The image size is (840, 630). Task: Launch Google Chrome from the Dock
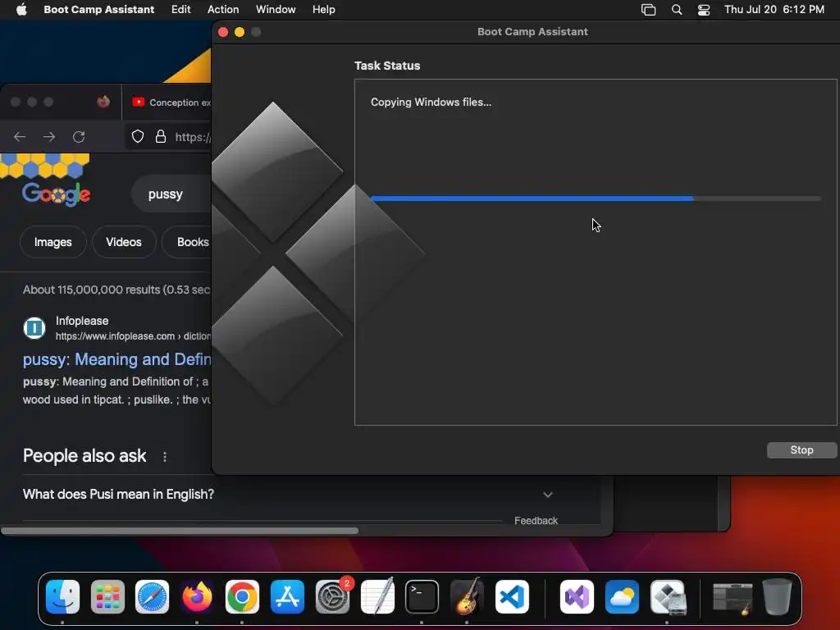point(242,596)
